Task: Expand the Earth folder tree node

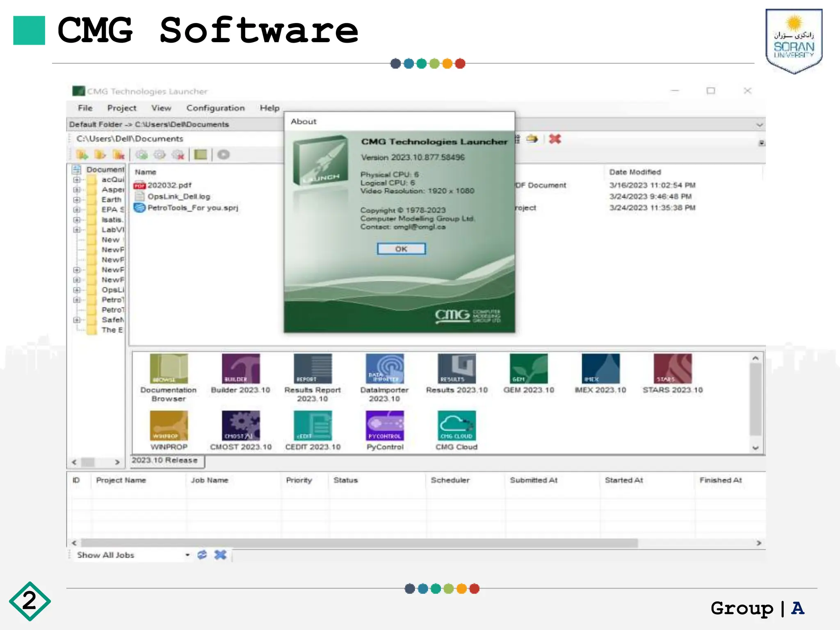Action: click(x=77, y=200)
